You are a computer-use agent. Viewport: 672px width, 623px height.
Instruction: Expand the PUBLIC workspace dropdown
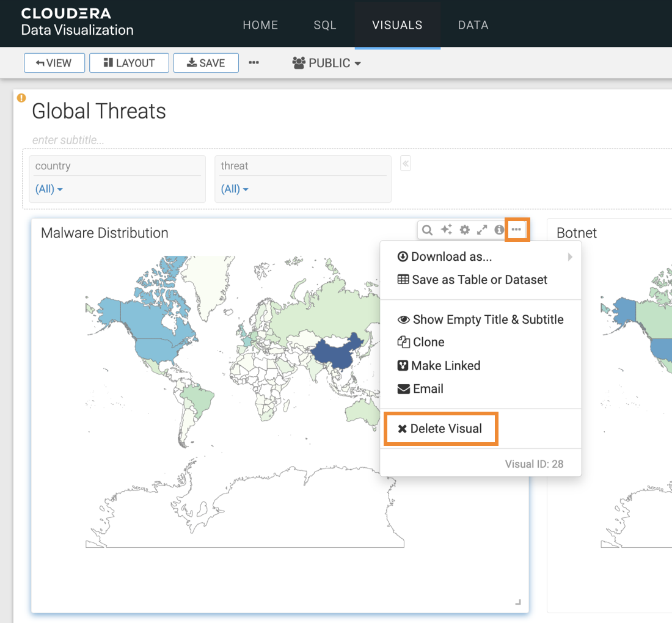[327, 63]
